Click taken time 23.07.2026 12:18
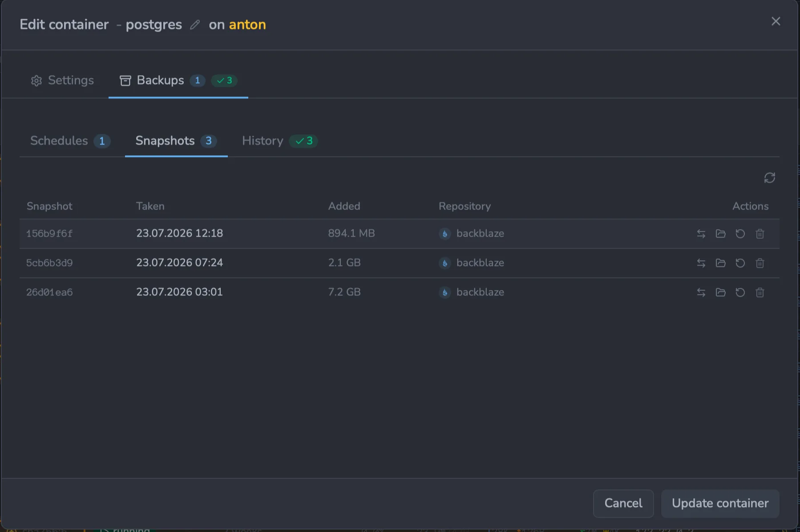The height and width of the screenshot is (532, 800). (x=179, y=233)
